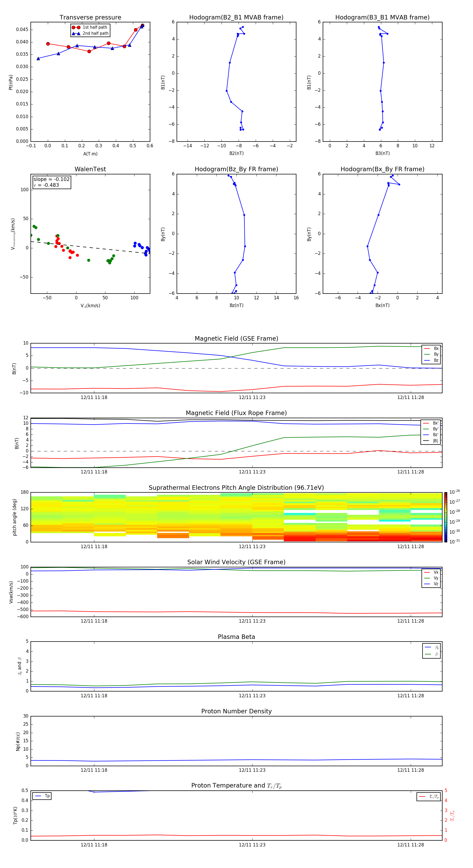This screenshot has height=868, width=473.
Task: Click the "Proton Number Density" title
Action: pos(236,711)
